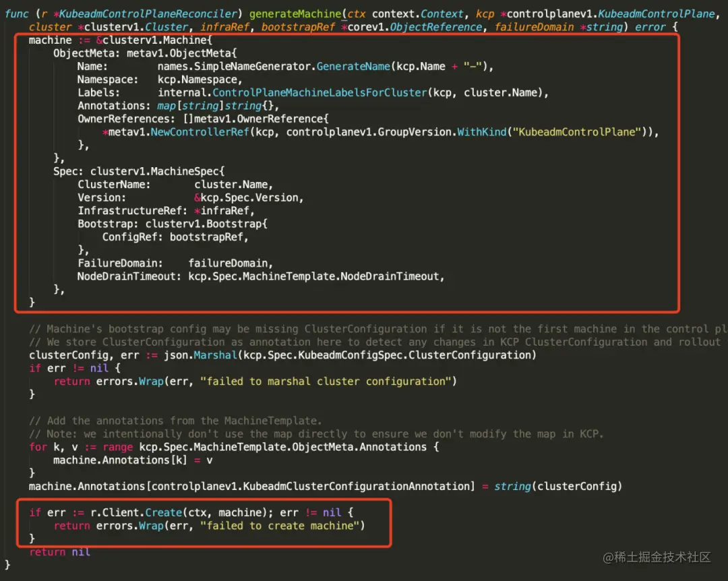
Task: Click kcp.Spec.KubeadmConfigSpec.ClusterConfiguration argument
Action: (387, 355)
